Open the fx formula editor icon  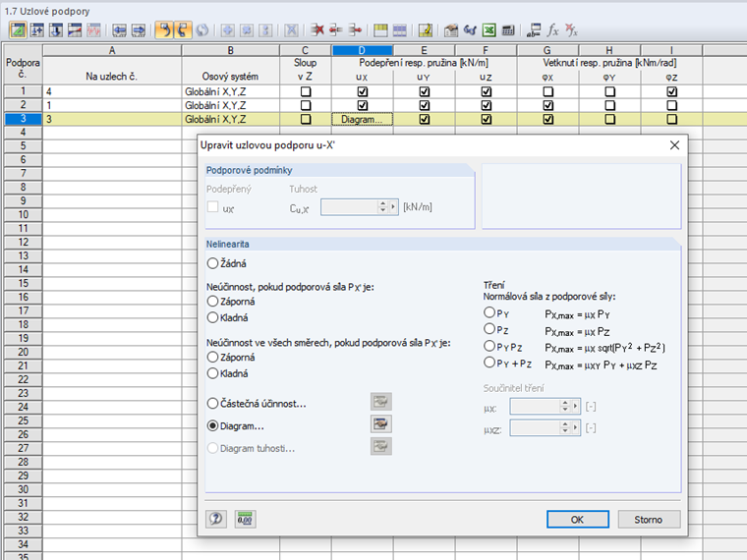(x=552, y=30)
